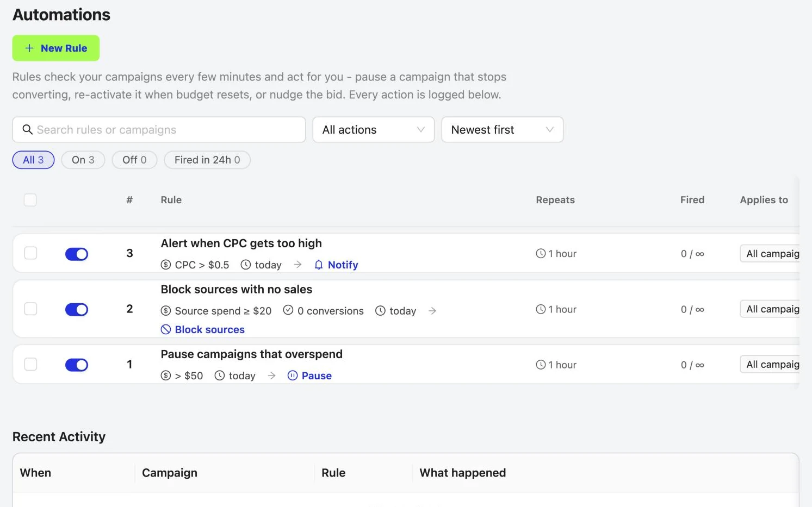
Task: Open the Notify action link
Action: coord(343,265)
